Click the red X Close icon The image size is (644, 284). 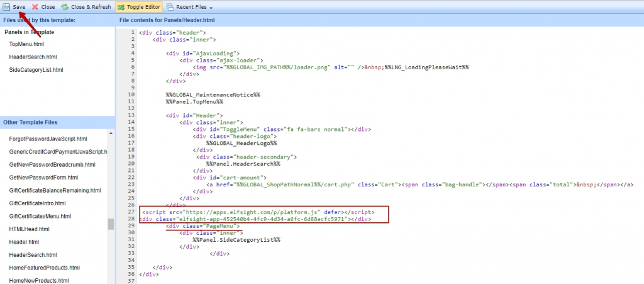point(35,7)
